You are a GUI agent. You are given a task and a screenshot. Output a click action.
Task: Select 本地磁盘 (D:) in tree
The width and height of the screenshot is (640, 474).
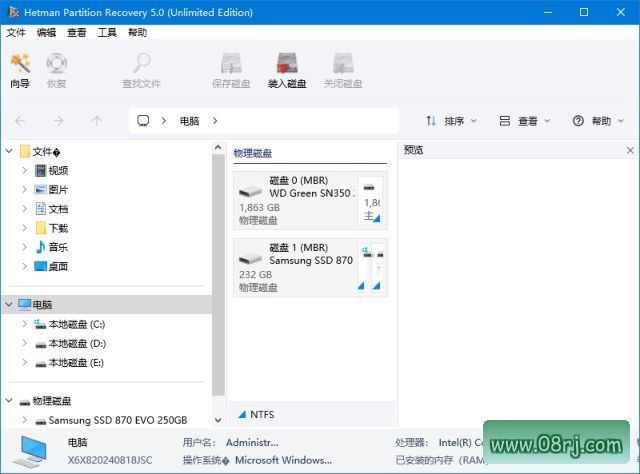pyautogui.click(x=70, y=343)
